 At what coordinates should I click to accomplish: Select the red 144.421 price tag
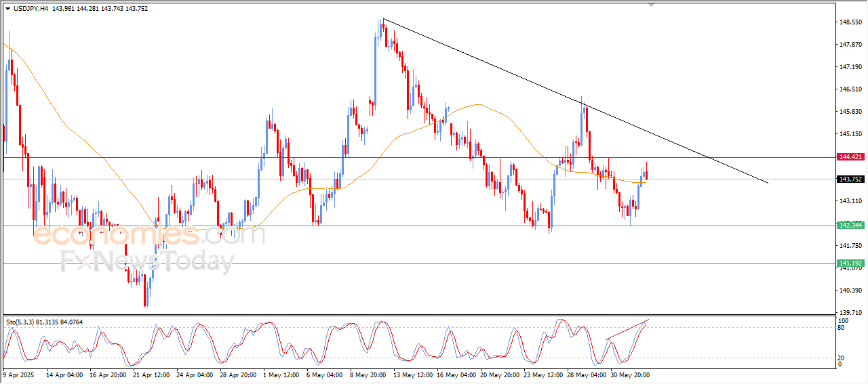(850, 157)
